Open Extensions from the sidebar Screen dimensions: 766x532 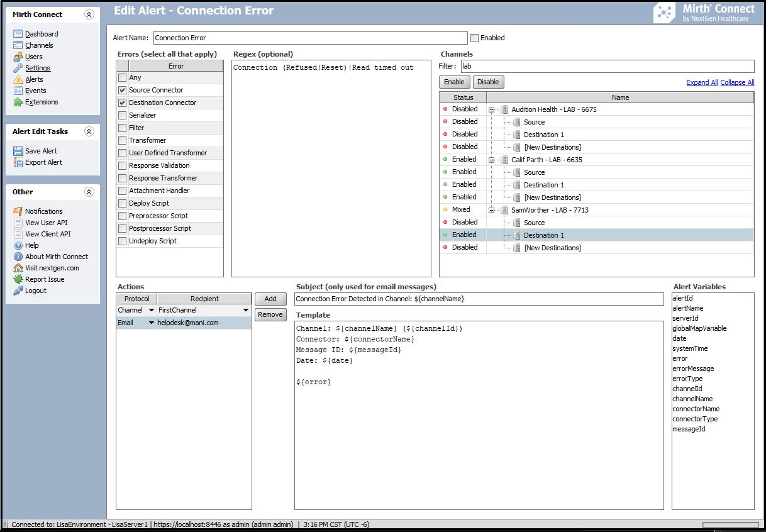tap(41, 102)
